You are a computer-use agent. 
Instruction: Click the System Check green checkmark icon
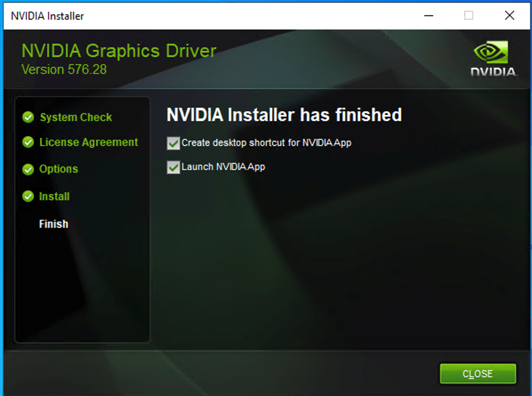[28, 117]
